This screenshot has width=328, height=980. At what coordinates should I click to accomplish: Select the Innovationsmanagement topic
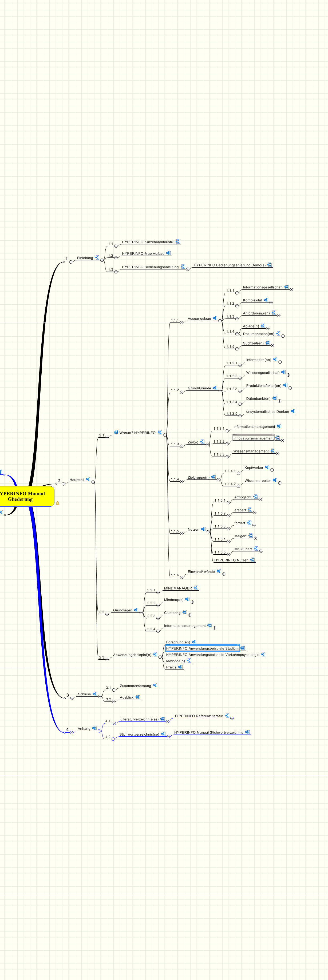pyautogui.click(x=253, y=438)
